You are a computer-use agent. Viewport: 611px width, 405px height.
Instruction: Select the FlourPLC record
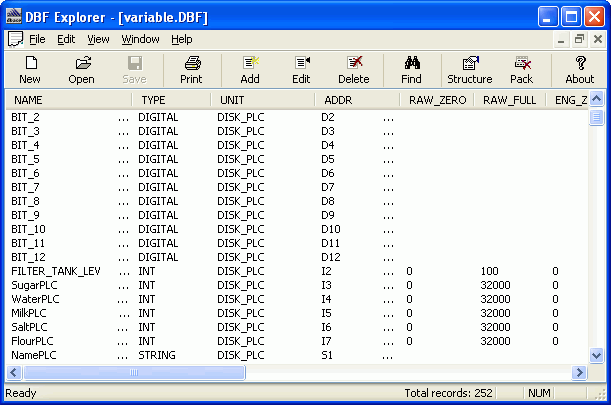coord(32,341)
